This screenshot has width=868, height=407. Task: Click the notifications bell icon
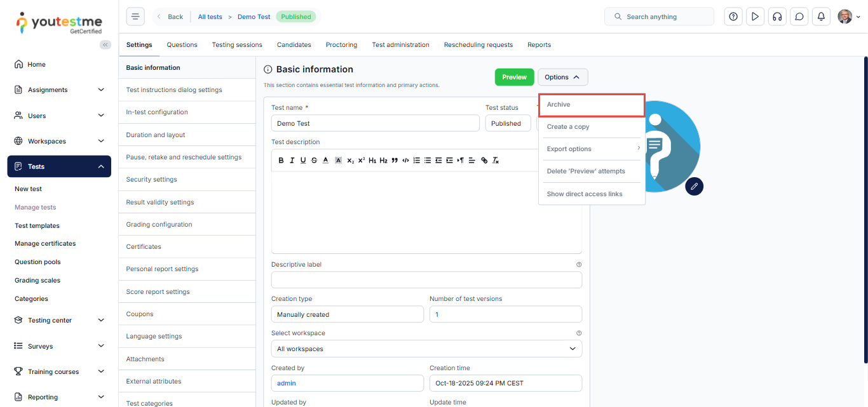(822, 17)
